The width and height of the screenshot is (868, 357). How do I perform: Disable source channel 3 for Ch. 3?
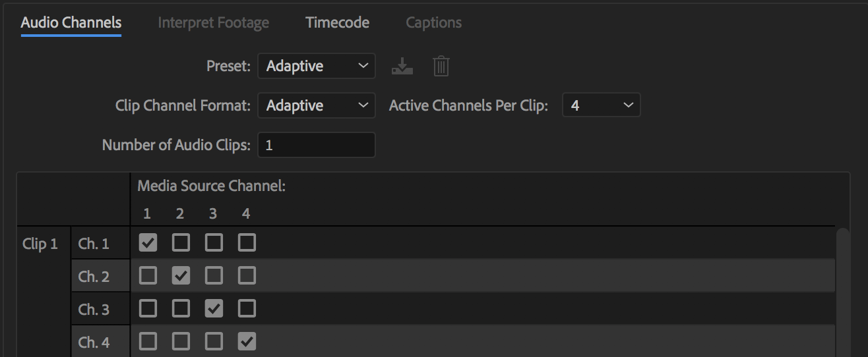[x=214, y=309]
